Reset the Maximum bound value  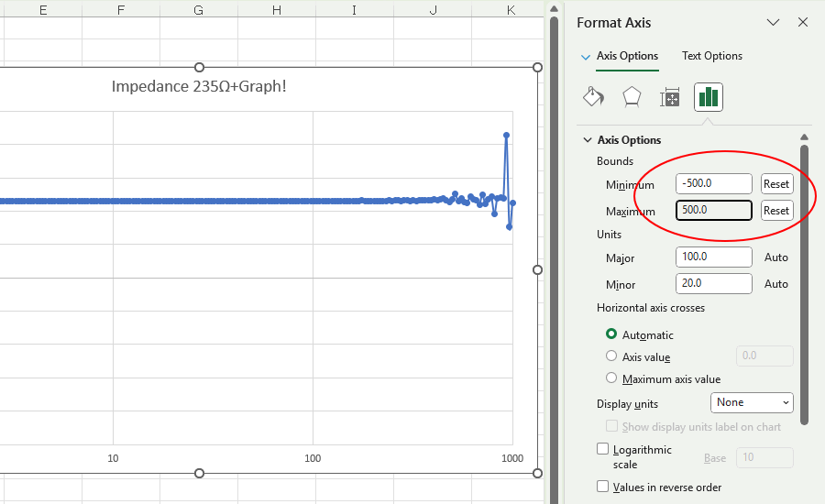pos(776,211)
